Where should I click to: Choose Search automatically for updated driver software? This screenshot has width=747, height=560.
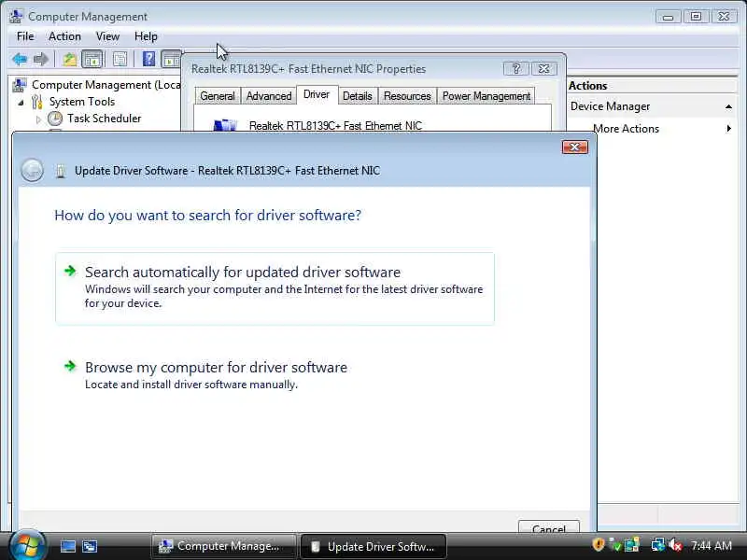click(x=275, y=288)
